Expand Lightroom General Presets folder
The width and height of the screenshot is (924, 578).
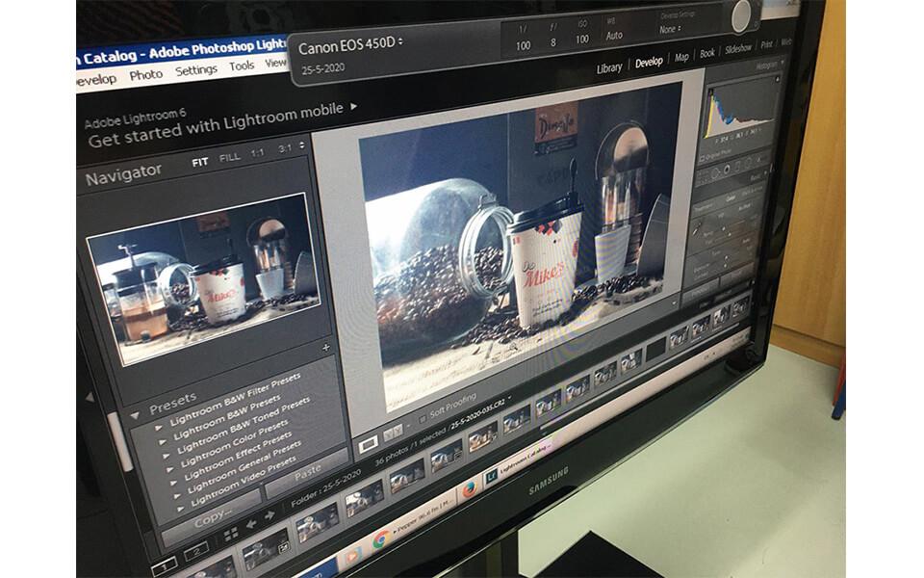coord(176,495)
